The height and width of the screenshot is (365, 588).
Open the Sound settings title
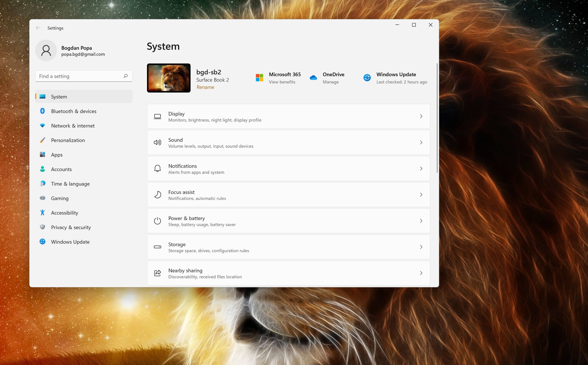[175, 140]
